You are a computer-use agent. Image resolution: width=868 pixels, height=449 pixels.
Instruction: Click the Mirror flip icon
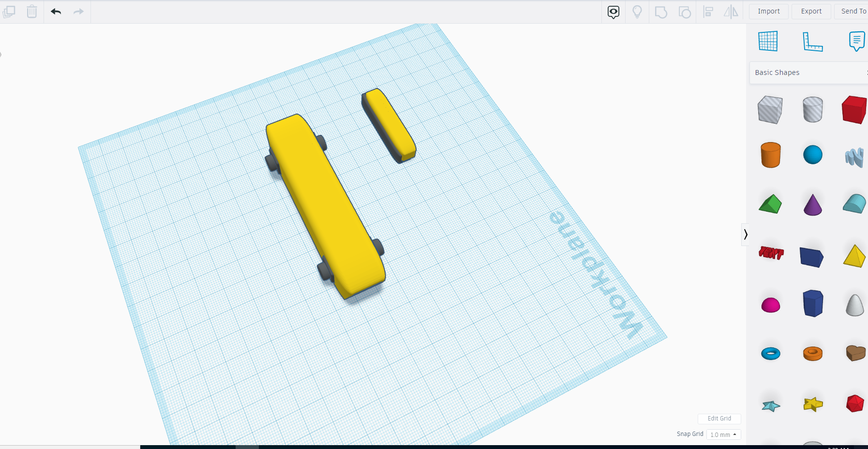click(x=731, y=12)
